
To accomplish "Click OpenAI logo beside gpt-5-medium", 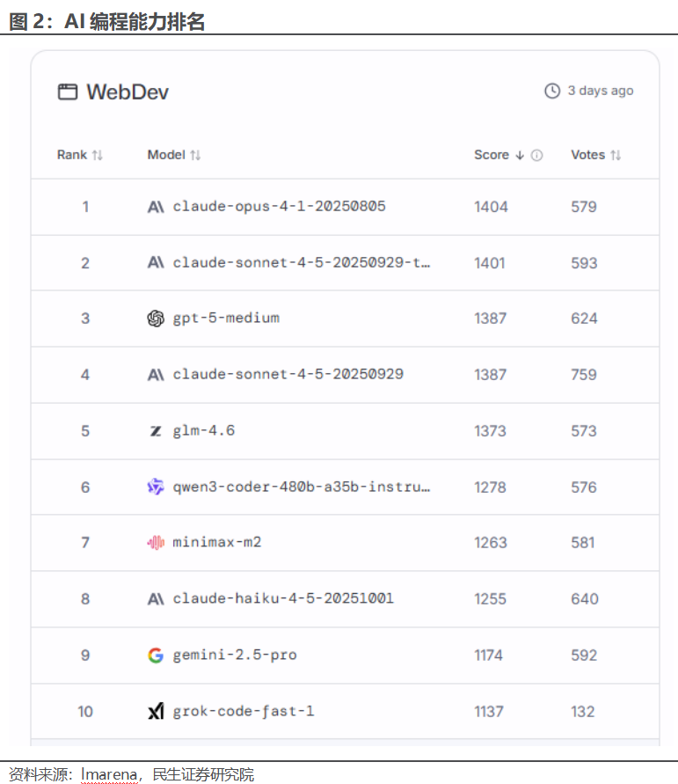I will pos(156,319).
